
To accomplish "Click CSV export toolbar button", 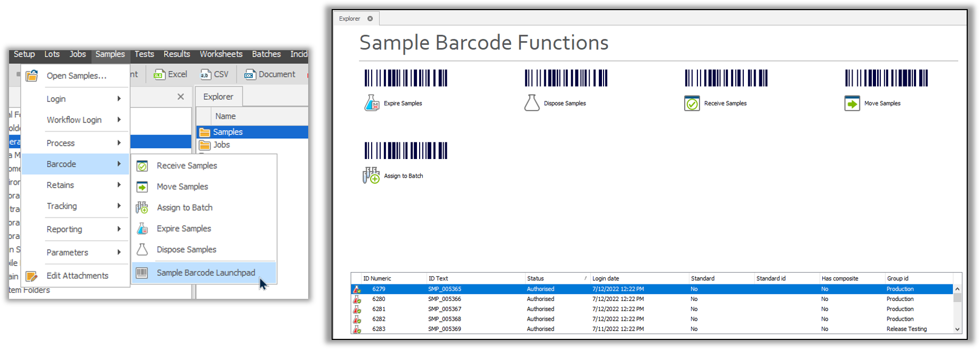I will point(215,75).
